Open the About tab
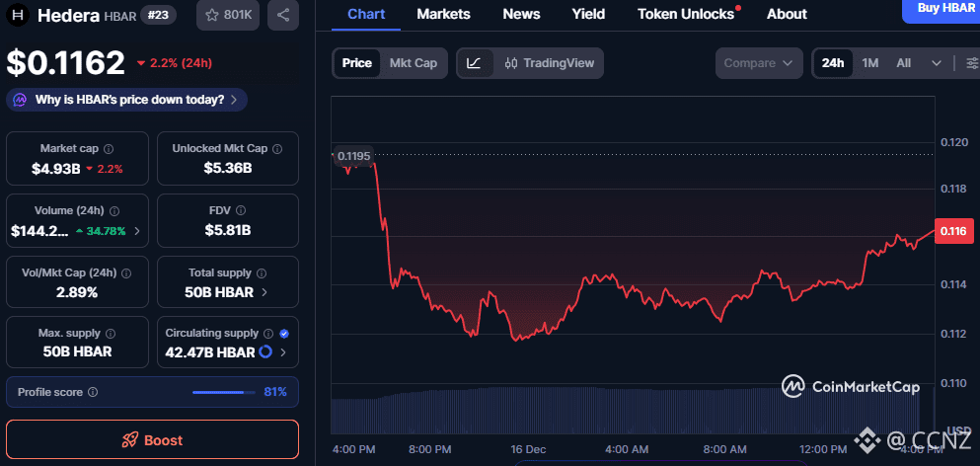 (787, 14)
